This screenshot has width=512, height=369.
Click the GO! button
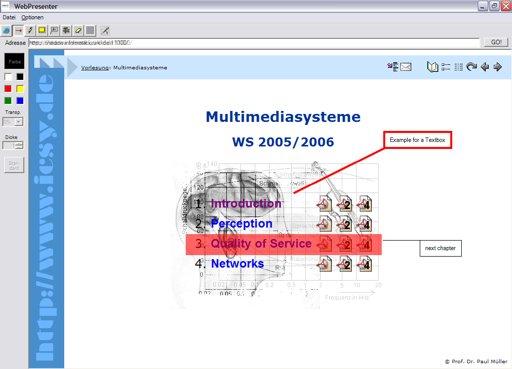click(496, 42)
